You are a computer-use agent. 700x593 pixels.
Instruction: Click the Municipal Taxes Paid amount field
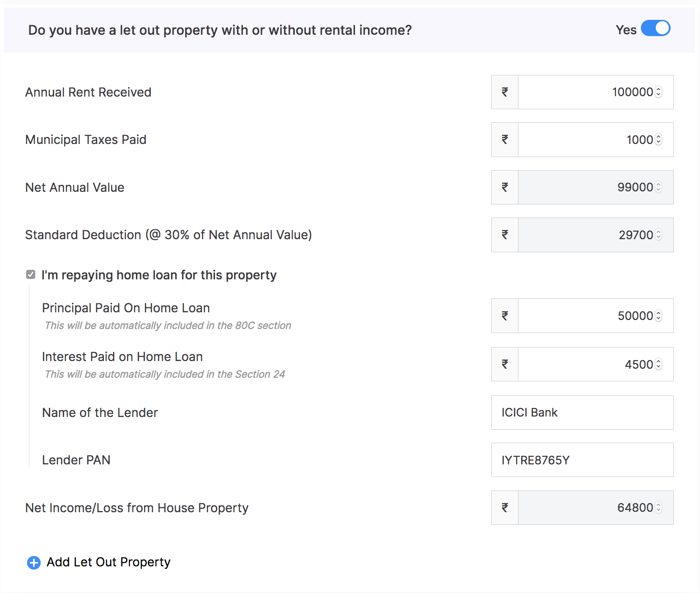point(587,139)
